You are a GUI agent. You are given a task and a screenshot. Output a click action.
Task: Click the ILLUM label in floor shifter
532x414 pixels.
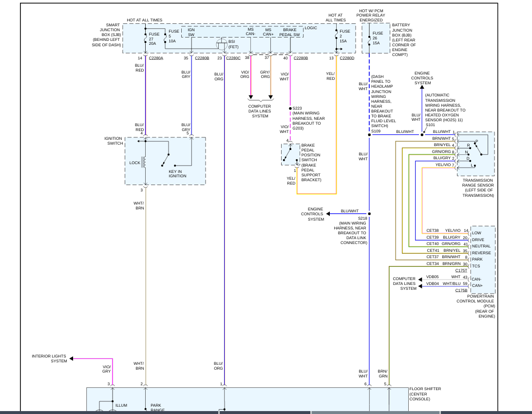(121, 405)
